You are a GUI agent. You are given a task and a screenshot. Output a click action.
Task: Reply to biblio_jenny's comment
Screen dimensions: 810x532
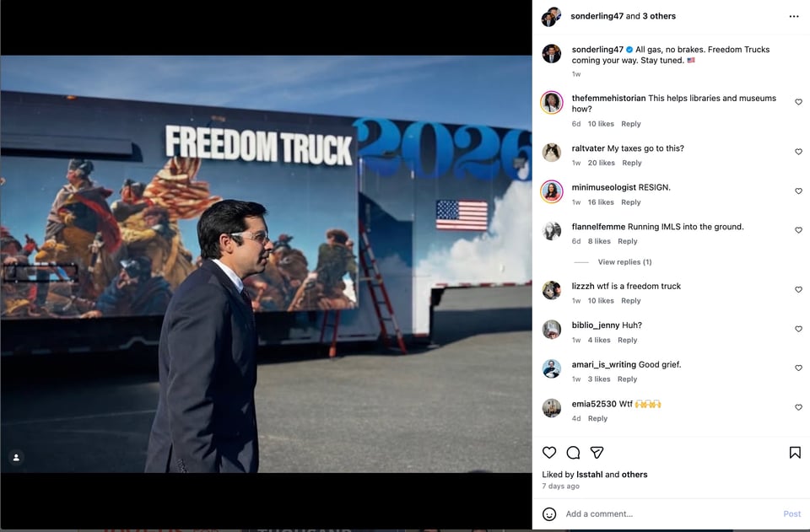pos(627,340)
